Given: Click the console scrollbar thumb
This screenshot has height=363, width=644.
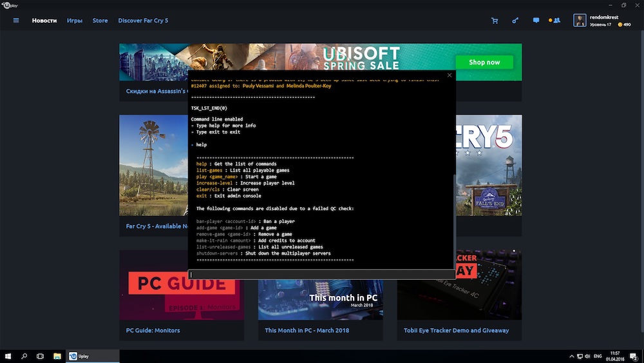Looking at the screenshot, I should coord(454,221).
